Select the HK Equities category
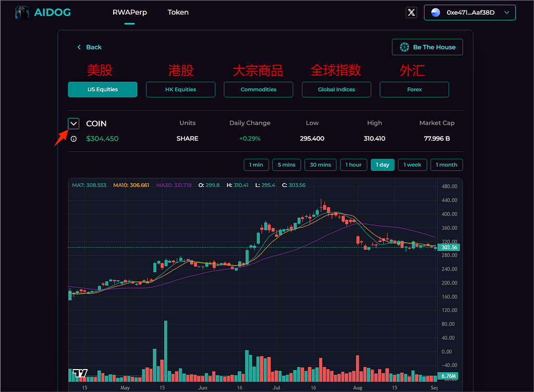534x392 pixels. click(180, 90)
